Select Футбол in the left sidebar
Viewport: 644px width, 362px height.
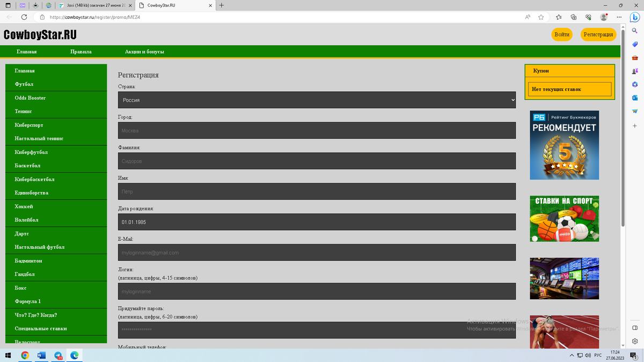tap(56, 84)
